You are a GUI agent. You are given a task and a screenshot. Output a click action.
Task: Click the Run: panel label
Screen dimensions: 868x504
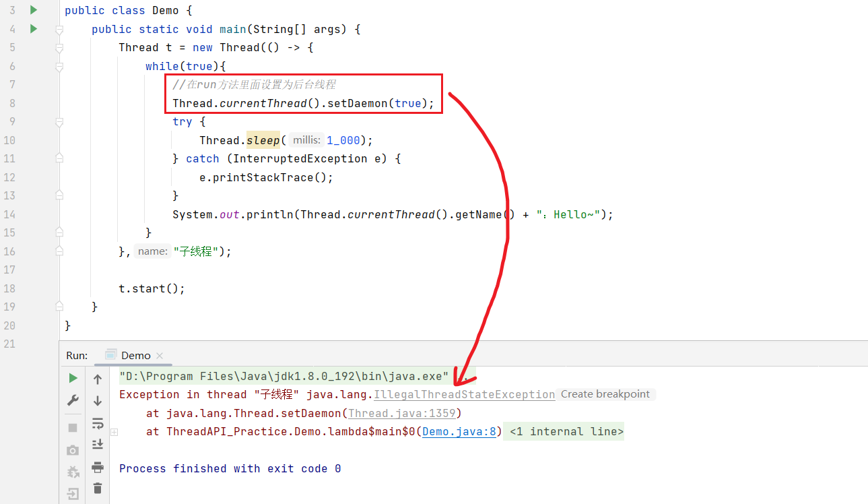coord(77,355)
